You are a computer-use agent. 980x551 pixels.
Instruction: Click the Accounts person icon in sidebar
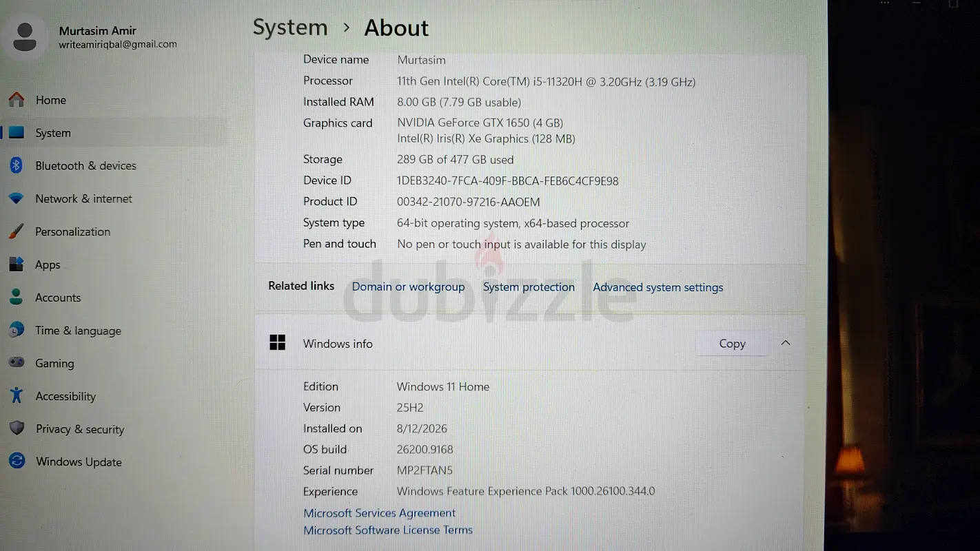click(x=17, y=298)
